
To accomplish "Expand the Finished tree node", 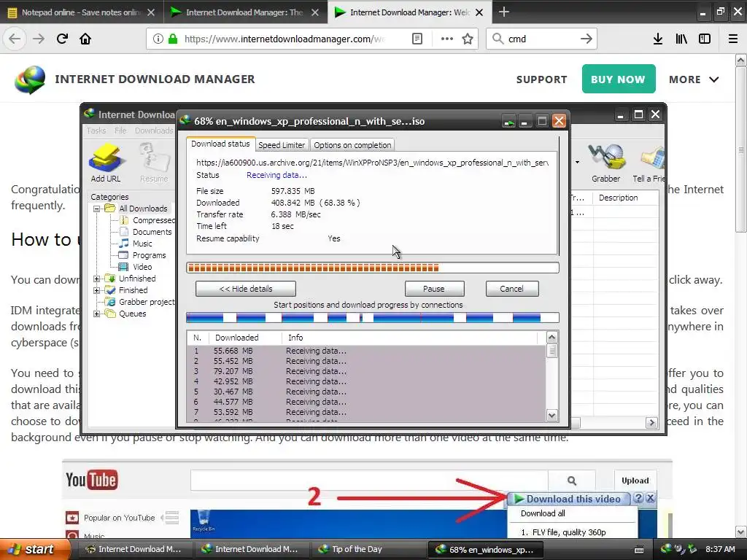I will click(x=97, y=290).
